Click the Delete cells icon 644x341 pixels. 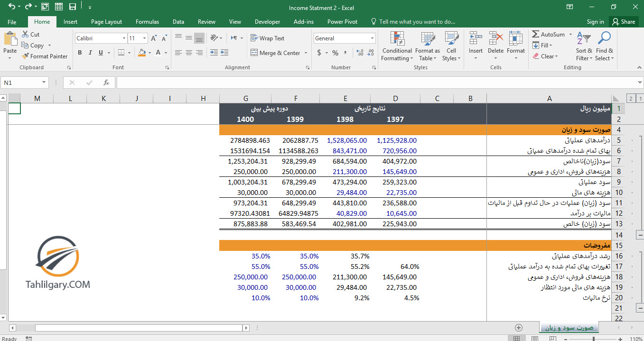(x=495, y=38)
